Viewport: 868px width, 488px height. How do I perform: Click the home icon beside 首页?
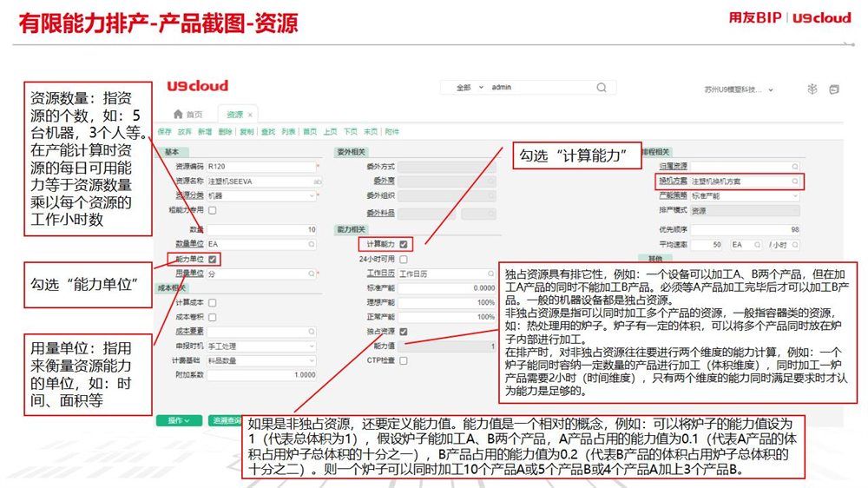[178, 114]
